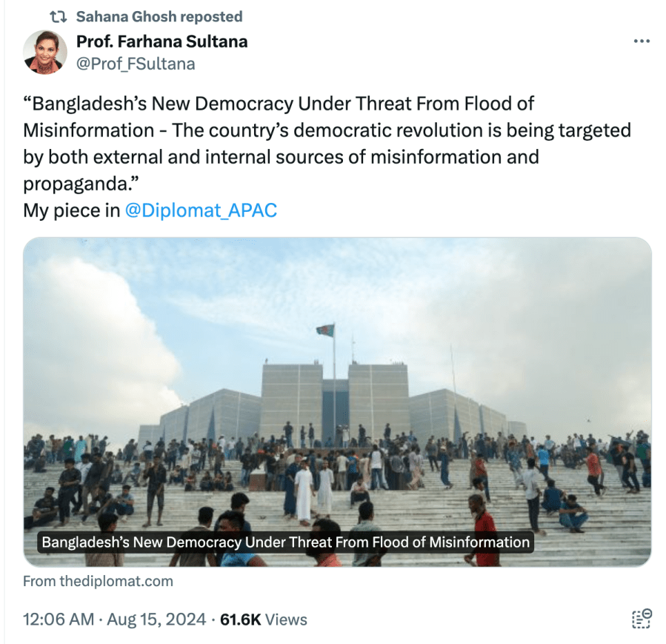666x644 pixels.
Task: Open the 12:06 AM timestamp permalink
Action: click(x=59, y=620)
